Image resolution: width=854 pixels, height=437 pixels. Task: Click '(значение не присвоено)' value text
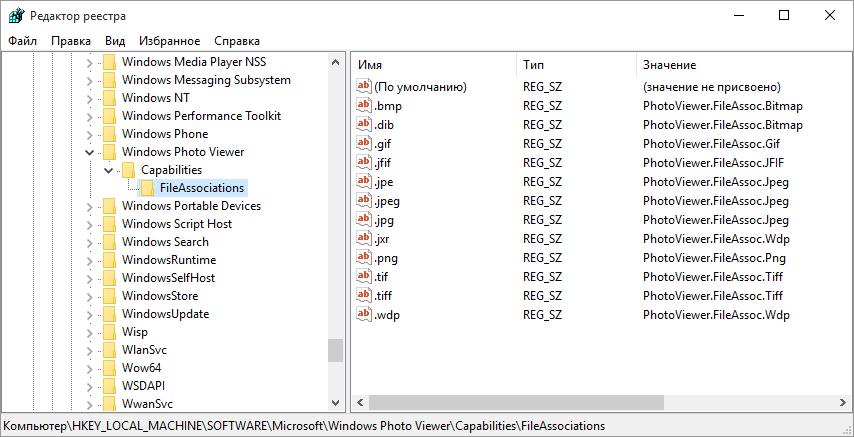click(x=712, y=87)
